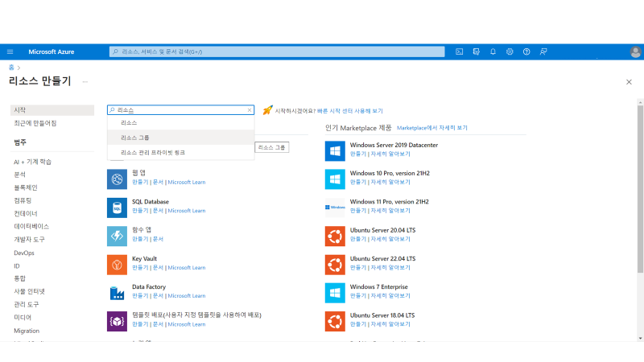Click 만들기 under 웹 앱
This screenshot has width=644, height=362.
point(140,183)
